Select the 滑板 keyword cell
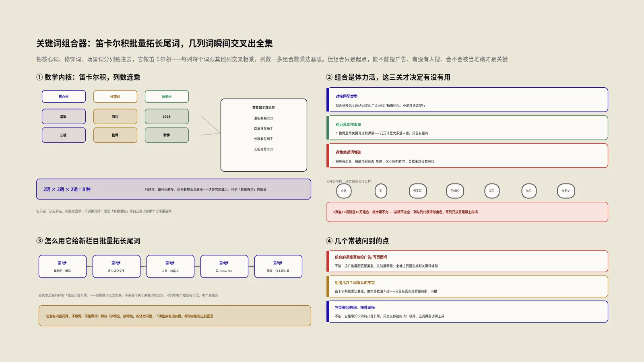 (64, 117)
